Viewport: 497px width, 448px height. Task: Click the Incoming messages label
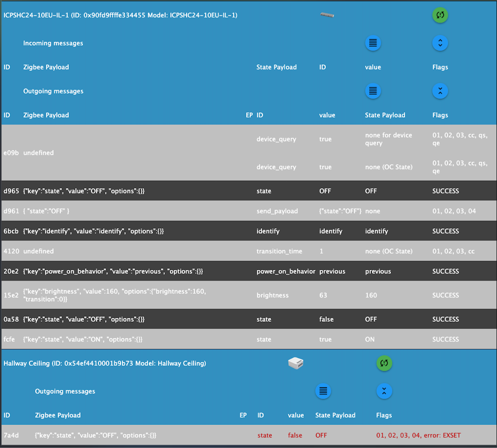(53, 43)
